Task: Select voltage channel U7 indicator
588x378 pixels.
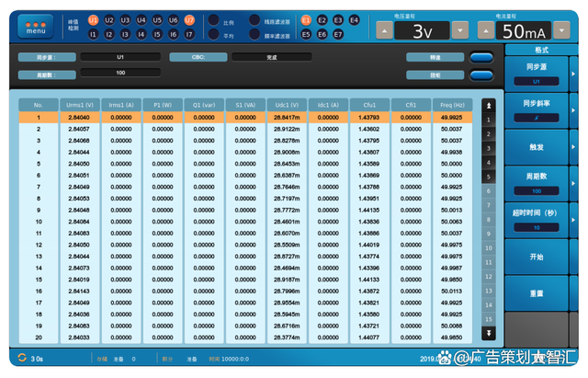Action: coord(189,20)
